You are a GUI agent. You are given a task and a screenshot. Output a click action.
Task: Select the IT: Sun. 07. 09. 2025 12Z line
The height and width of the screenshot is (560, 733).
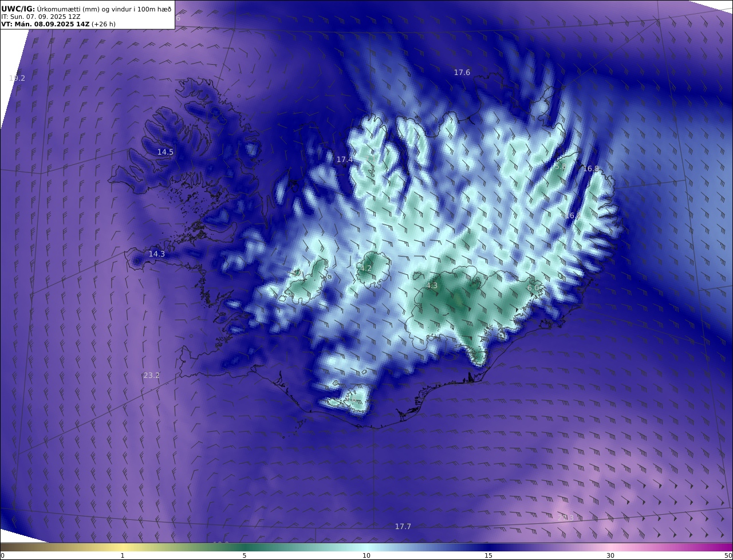[41, 17]
